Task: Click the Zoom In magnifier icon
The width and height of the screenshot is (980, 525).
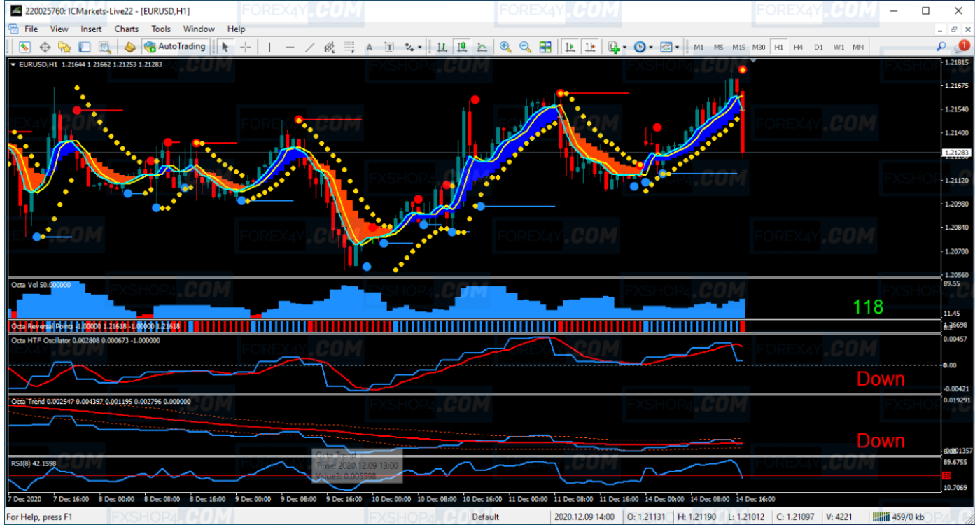Action: [504, 48]
